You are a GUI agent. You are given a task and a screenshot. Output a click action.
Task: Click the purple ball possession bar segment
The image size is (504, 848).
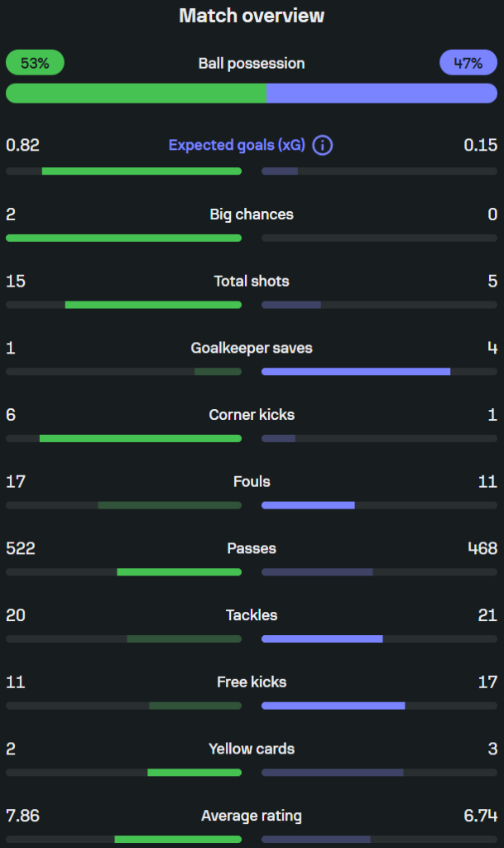382,93
